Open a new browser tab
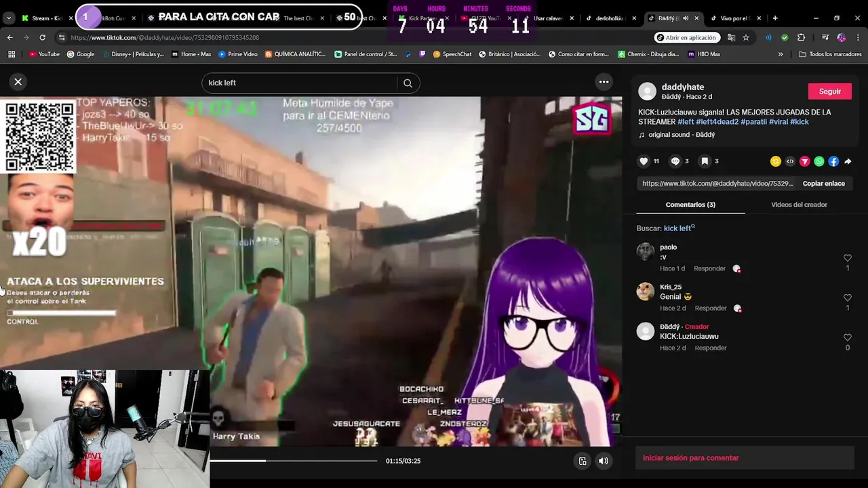This screenshot has height=488, width=868. 775,18
